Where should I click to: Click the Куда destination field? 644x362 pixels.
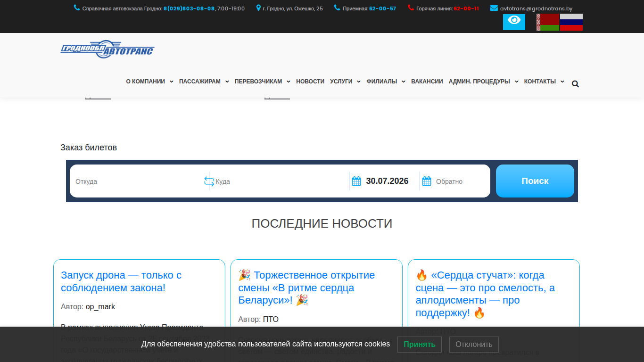click(x=281, y=181)
